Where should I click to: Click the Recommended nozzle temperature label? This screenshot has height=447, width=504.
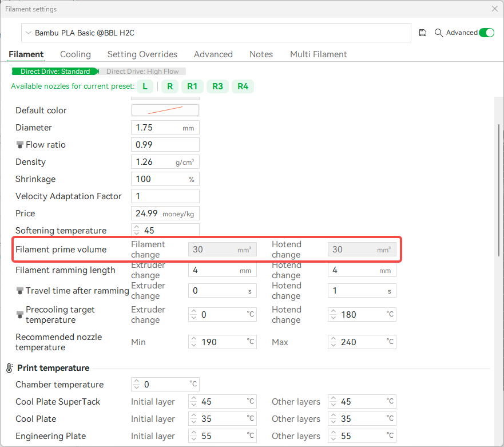59,342
